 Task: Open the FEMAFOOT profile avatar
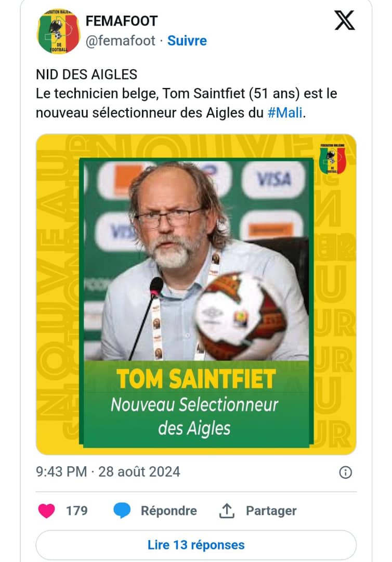click(x=59, y=32)
